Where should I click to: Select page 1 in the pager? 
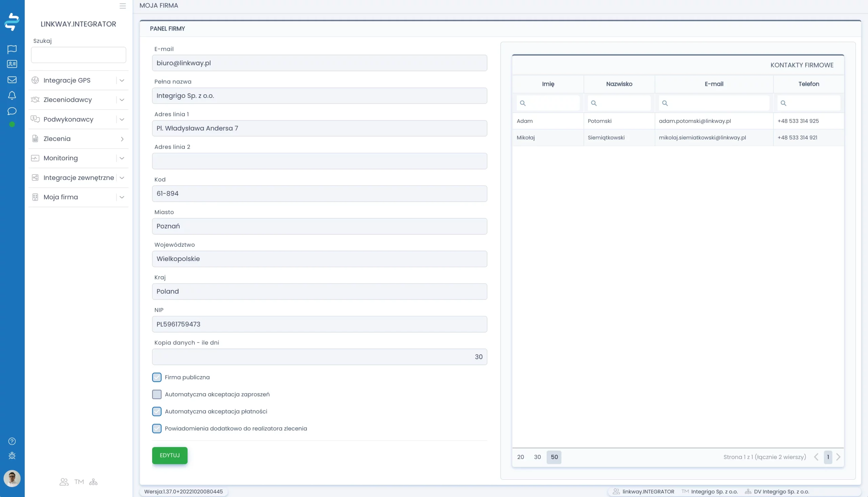pos(828,457)
